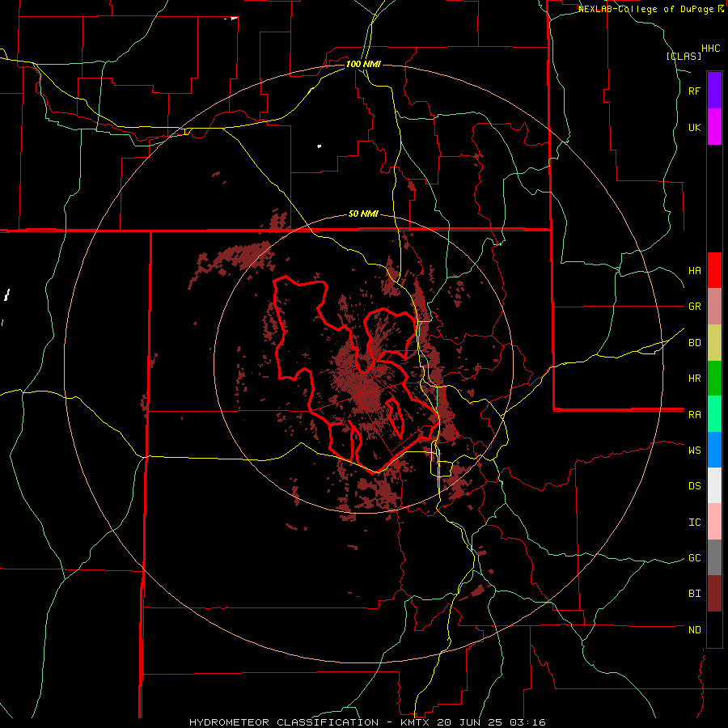Click the RA legend label
728x728 pixels.
(x=695, y=415)
